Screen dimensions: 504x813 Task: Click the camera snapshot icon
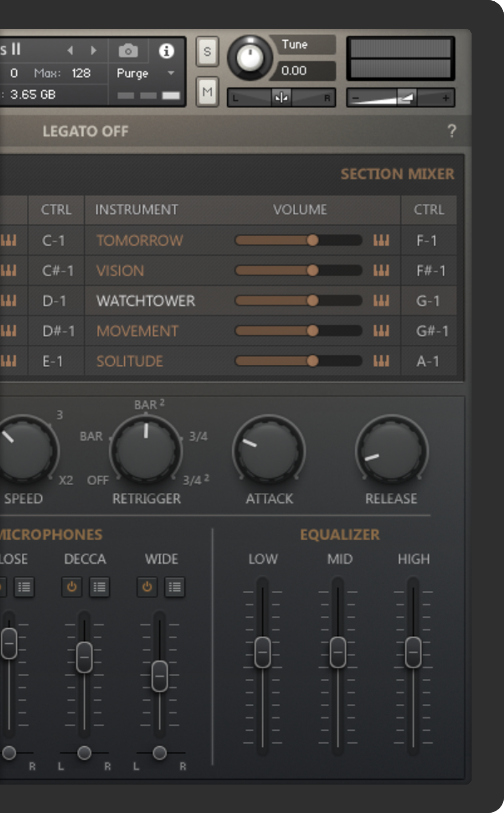tap(128, 51)
